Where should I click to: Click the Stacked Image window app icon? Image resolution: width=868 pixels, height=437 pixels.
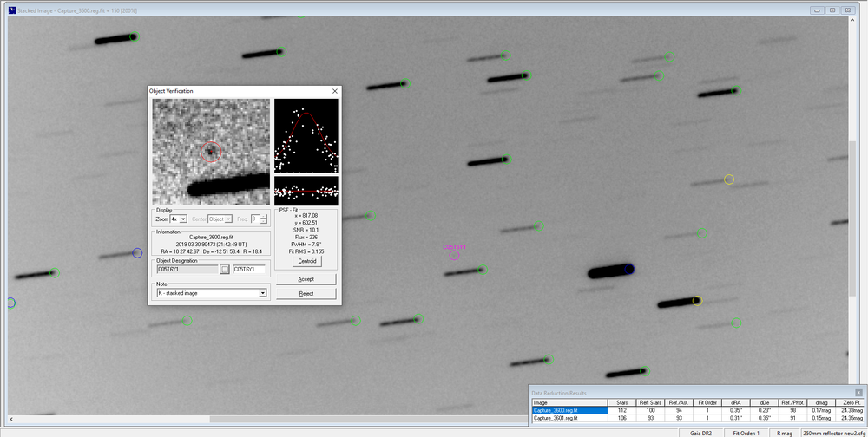[11, 10]
